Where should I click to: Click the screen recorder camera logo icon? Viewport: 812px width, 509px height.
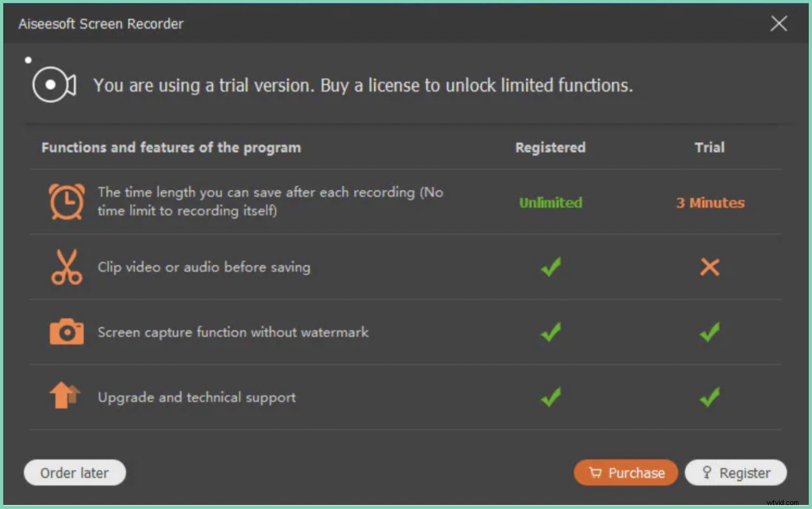(x=54, y=85)
